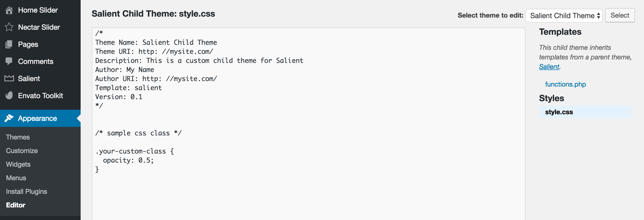The width and height of the screenshot is (644, 220).
Task: Click the Salient crown icon
Action: [x=9, y=79]
